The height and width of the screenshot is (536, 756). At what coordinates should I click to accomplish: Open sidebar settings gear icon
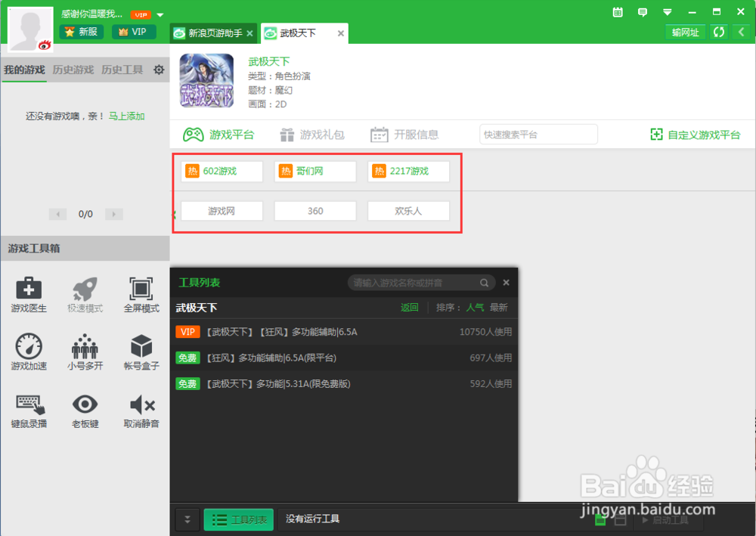(x=159, y=70)
